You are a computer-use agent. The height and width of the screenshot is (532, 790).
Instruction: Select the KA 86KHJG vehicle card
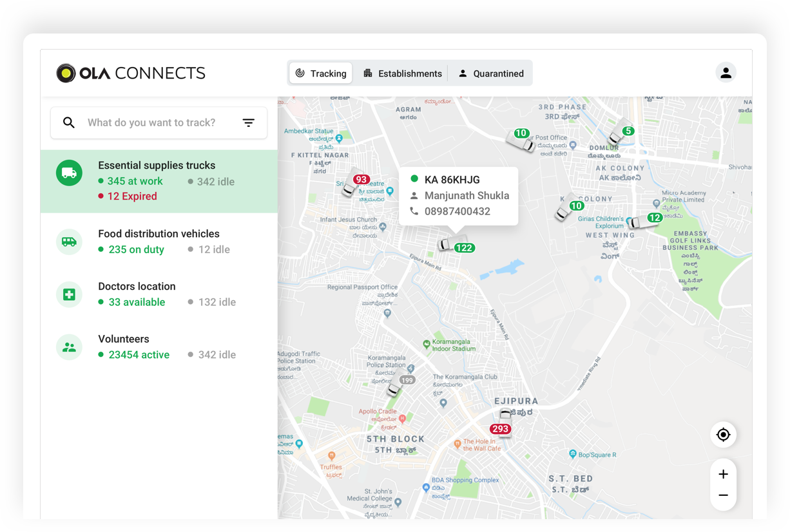[458, 195]
